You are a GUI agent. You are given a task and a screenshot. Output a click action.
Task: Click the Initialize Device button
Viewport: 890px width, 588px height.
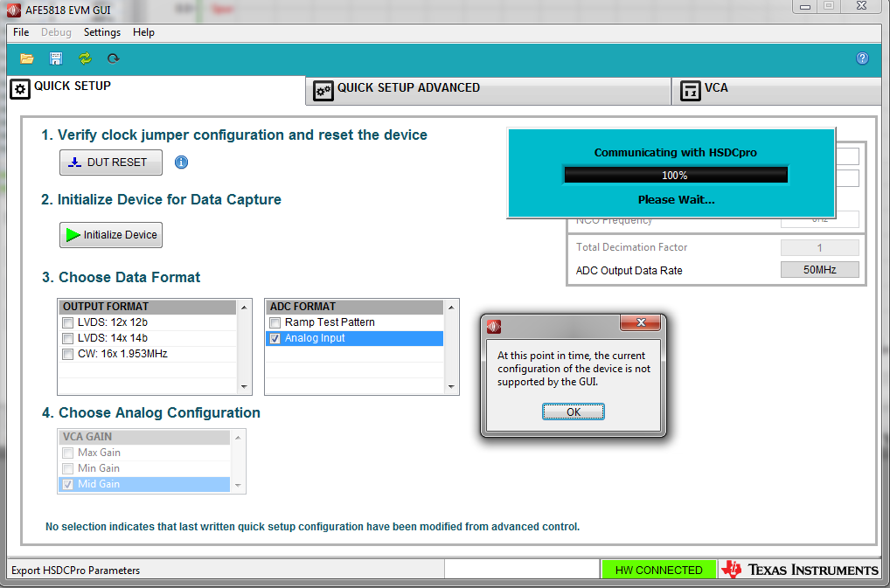(x=111, y=235)
